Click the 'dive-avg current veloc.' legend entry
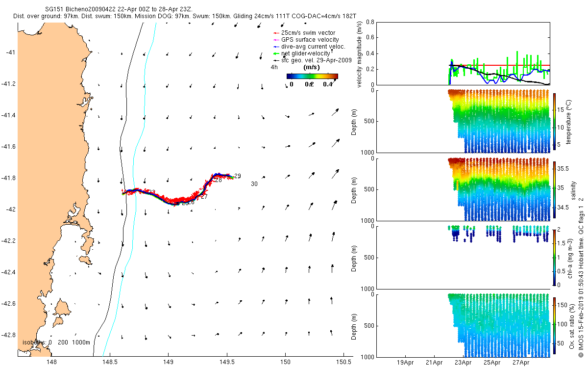The width and height of the screenshot is (588, 368). click(x=310, y=47)
